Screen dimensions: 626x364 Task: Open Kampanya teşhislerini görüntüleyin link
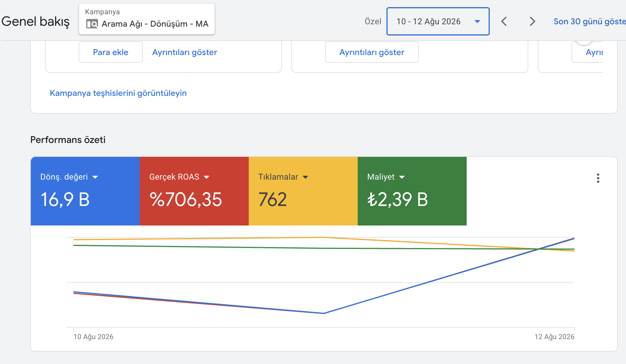point(118,93)
